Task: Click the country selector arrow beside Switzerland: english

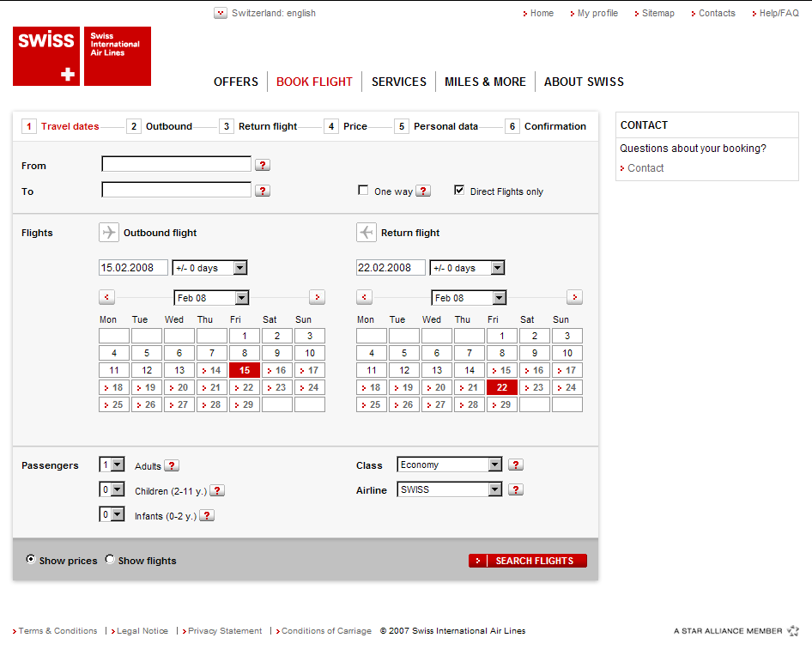Action: pos(221,13)
